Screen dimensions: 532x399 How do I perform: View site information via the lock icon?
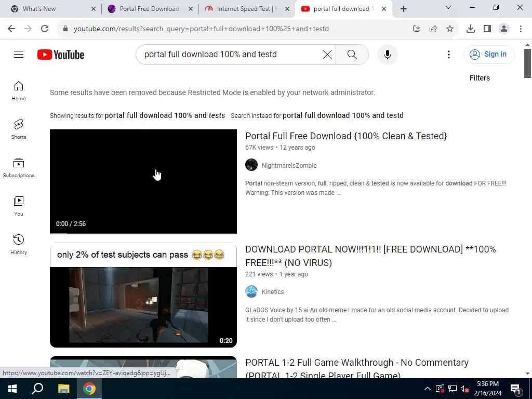coord(65,29)
